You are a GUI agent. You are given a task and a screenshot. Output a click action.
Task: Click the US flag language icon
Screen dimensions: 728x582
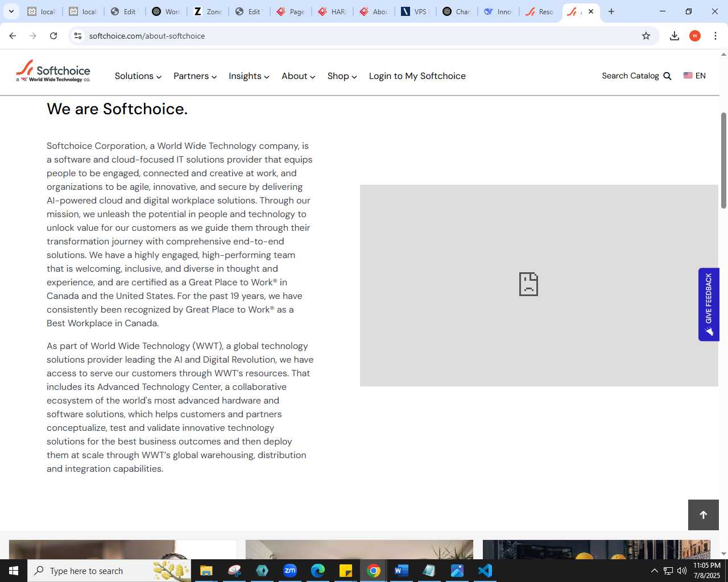688,76
